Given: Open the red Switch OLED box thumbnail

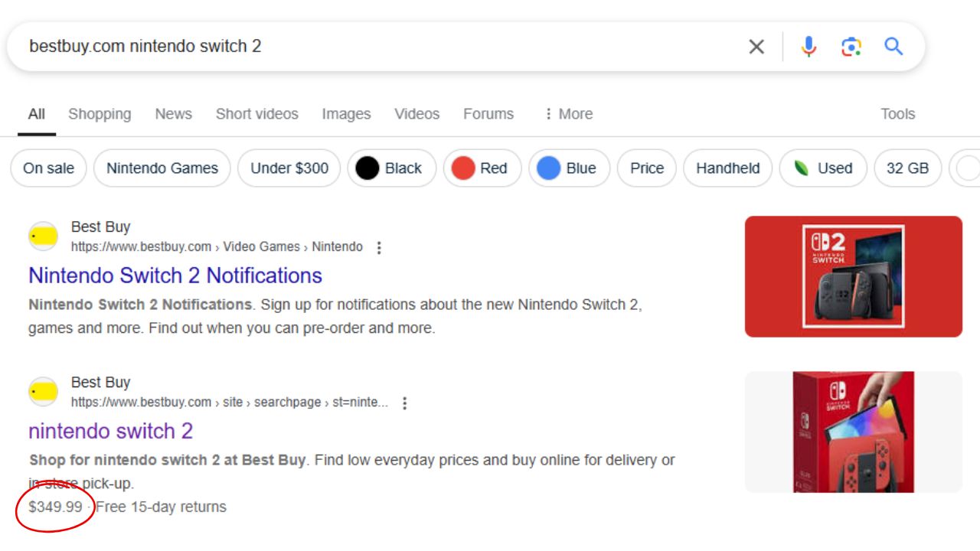Looking at the screenshot, I should (x=854, y=432).
